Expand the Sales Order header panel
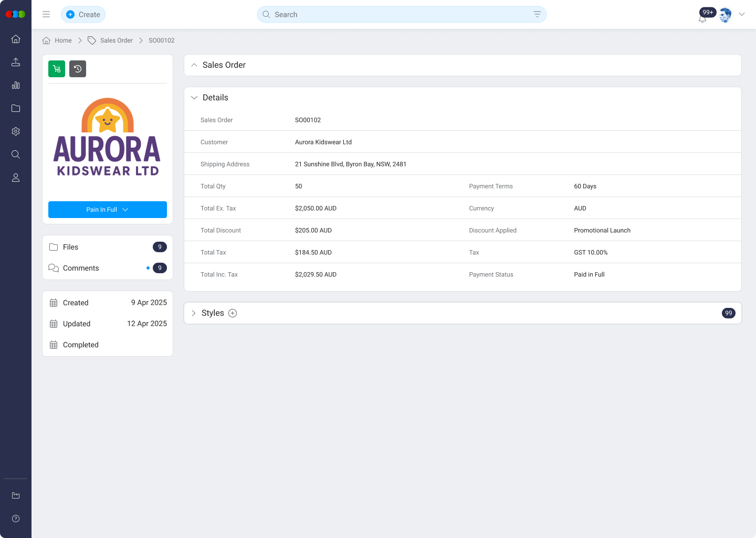 click(x=194, y=65)
